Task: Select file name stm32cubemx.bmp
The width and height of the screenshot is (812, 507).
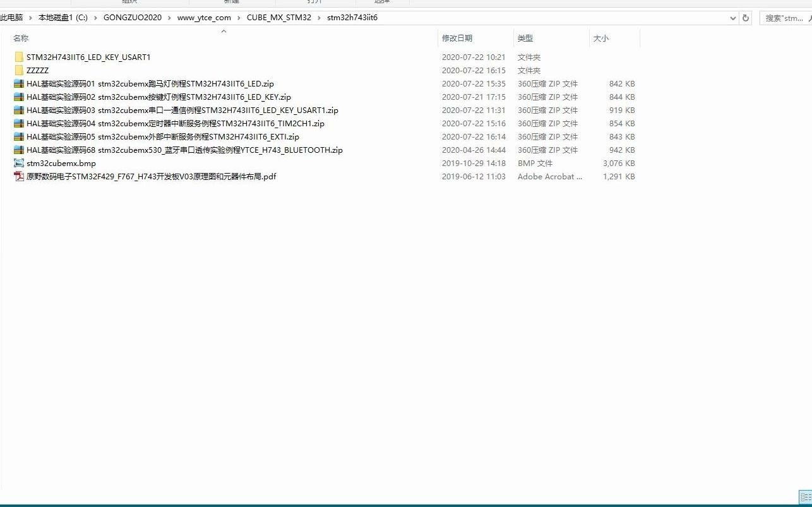Action: tap(61, 164)
